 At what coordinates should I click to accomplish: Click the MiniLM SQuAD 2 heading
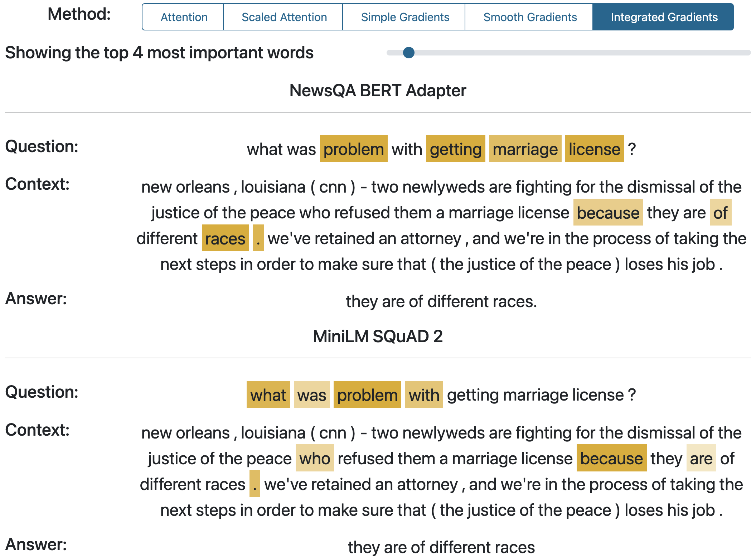tap(378, 336)
